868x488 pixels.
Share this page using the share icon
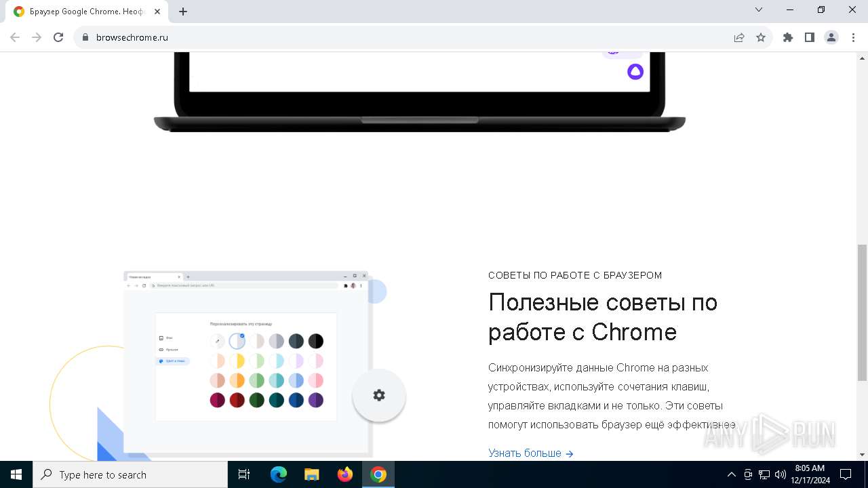click(739, 37)
